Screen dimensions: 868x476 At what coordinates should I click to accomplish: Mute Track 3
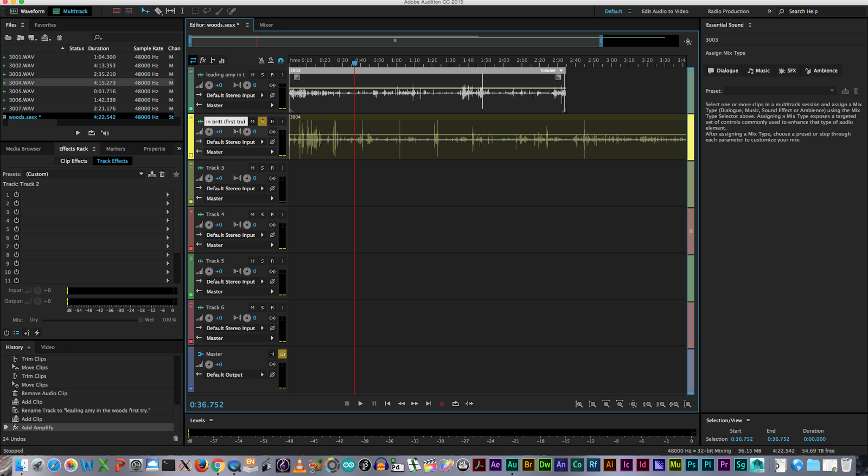(x=252, y=168)
